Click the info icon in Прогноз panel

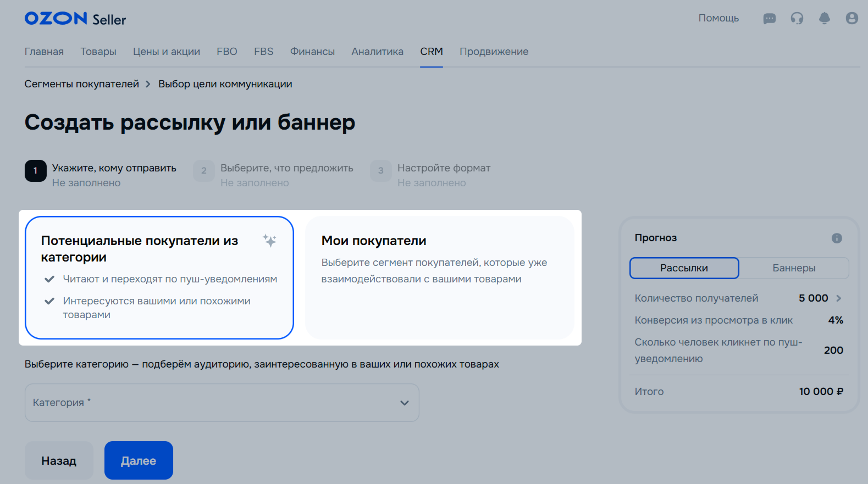coord(836,238)
